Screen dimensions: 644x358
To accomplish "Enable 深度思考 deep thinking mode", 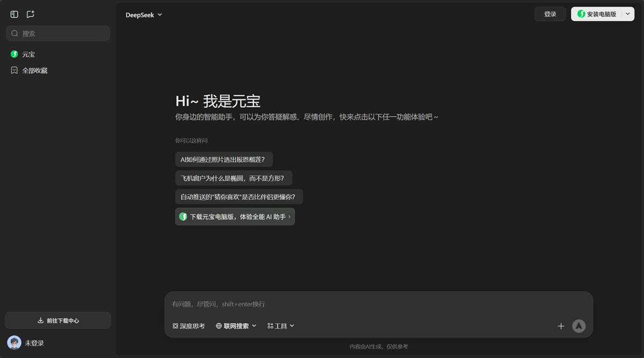I will (x=188, y=325).
